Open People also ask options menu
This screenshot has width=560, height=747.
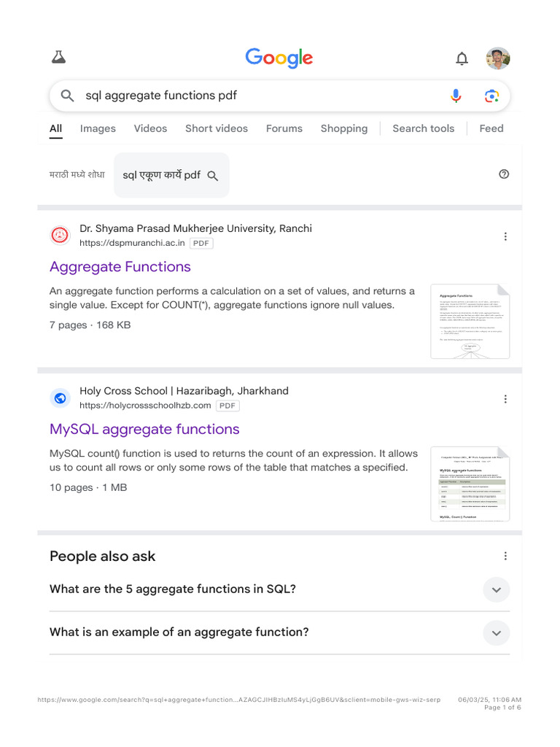[x=505, y=556]
